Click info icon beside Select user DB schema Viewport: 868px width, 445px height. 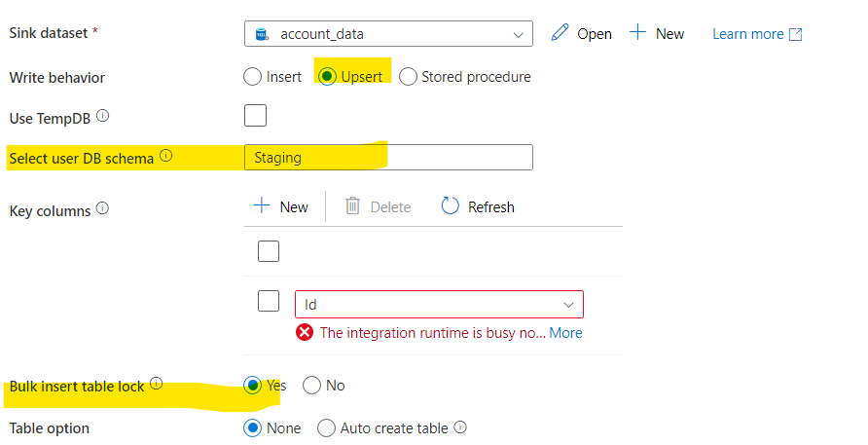tap(165, 156)
